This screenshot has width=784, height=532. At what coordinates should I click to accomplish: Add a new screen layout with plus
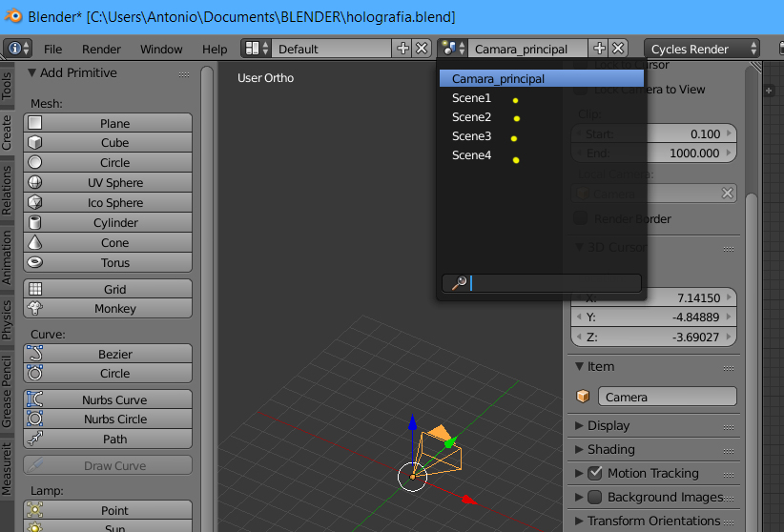coord(402,49)
